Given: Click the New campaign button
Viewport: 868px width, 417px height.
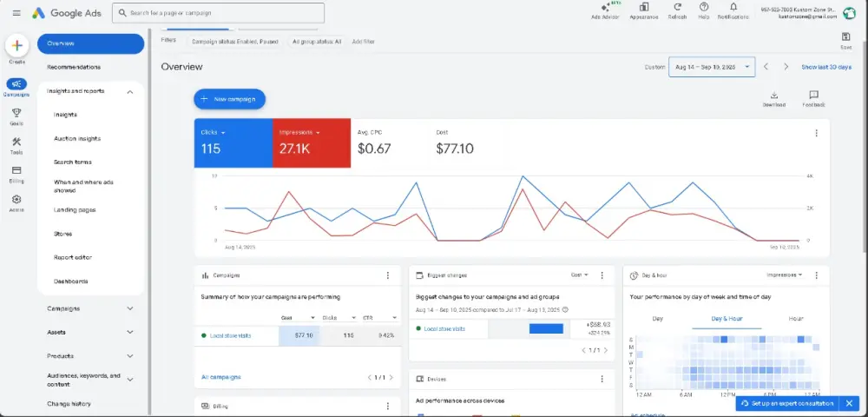Looking at the screenshot, I should pos(229,99).
